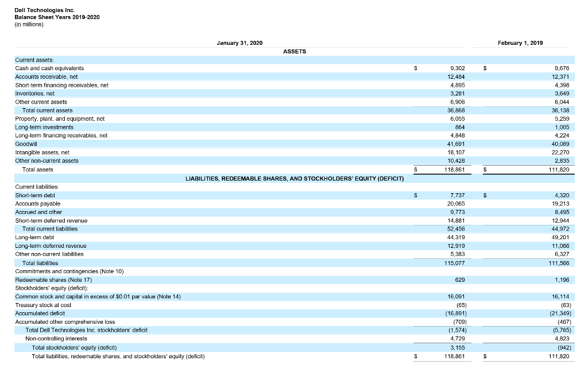Open Redeemable shares (Note 17)

pyautogui.click(x=49, y=279)
